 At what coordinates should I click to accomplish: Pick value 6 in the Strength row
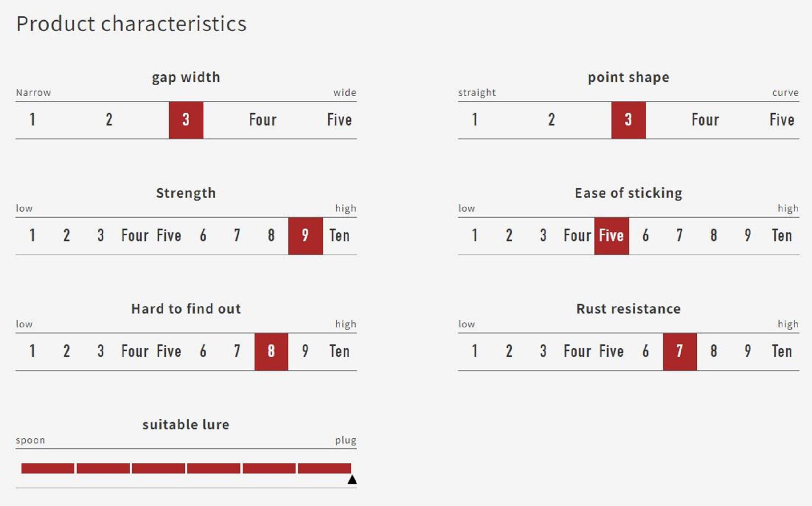click(x=203, y=236)
